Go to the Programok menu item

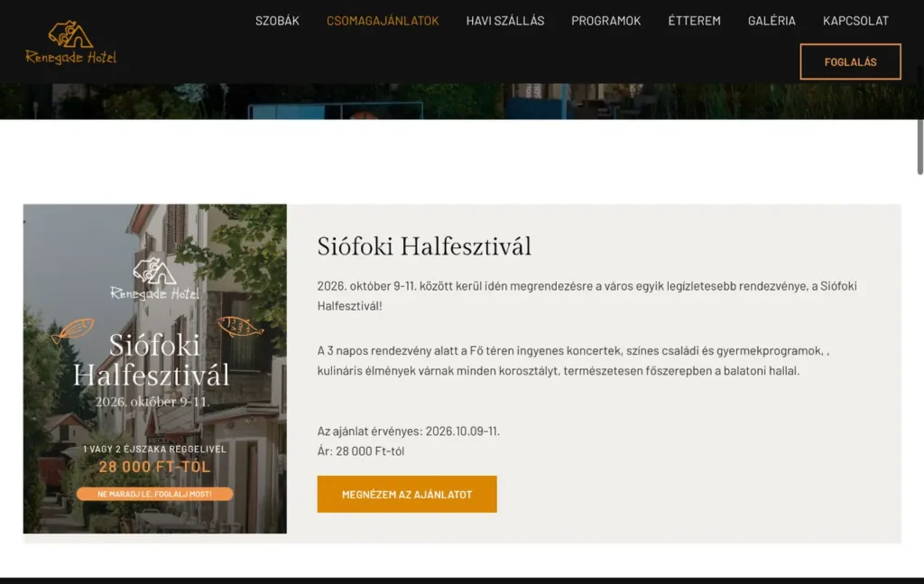(x=605, y=21)
